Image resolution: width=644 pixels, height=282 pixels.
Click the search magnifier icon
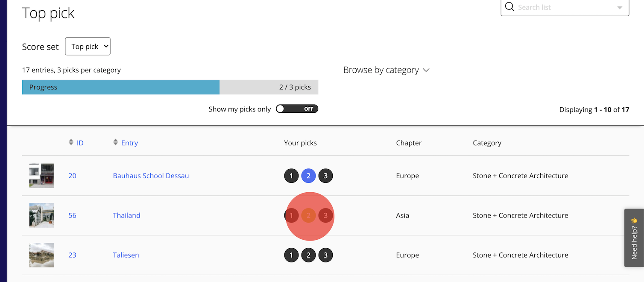click(x=509, y=7)
